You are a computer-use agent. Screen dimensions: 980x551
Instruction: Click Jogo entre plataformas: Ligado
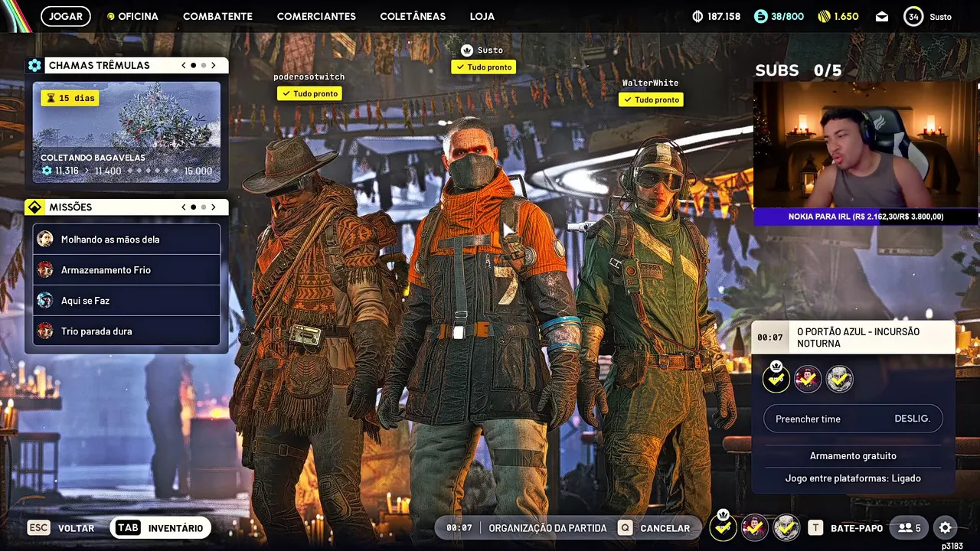click(853, 478)
